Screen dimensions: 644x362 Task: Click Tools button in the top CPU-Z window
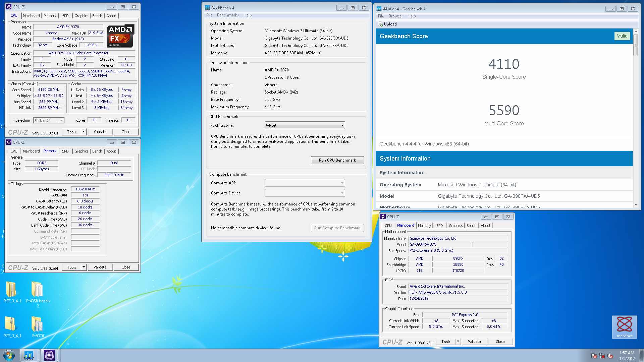[71, 132]
